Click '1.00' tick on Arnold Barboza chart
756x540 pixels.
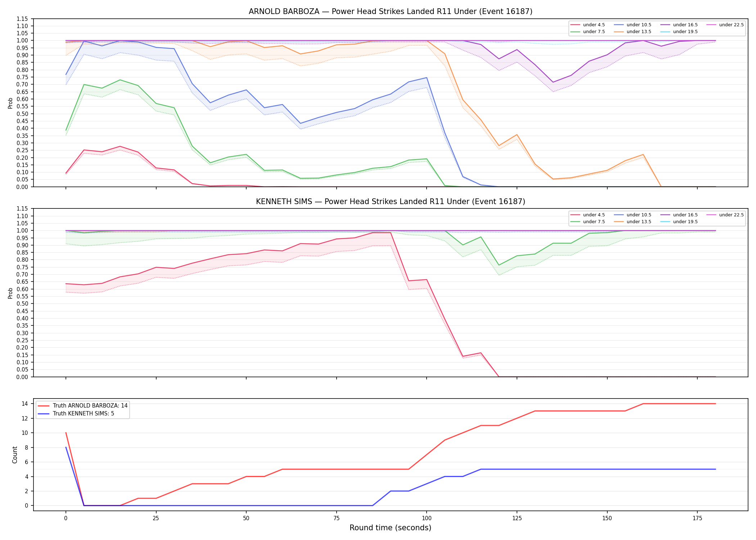click(22, 41)
